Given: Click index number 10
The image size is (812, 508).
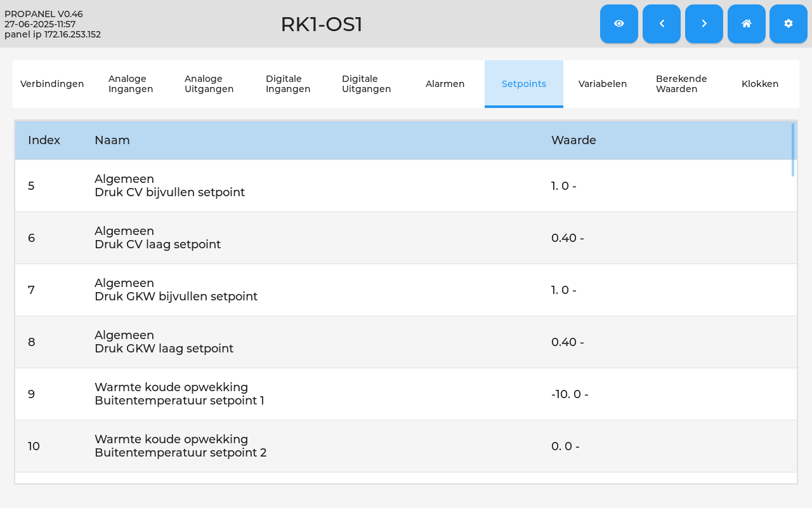Looking at the screenshot, I should [x=34, y=446].
